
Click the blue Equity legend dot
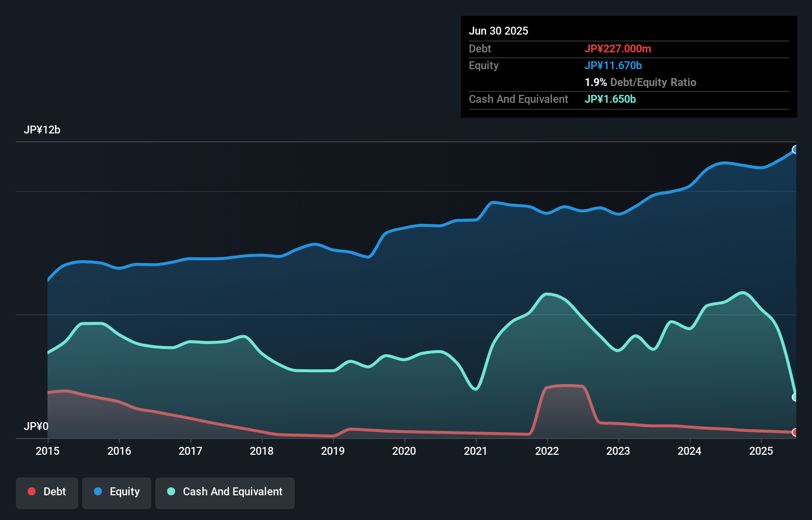[x=98, y=491]
